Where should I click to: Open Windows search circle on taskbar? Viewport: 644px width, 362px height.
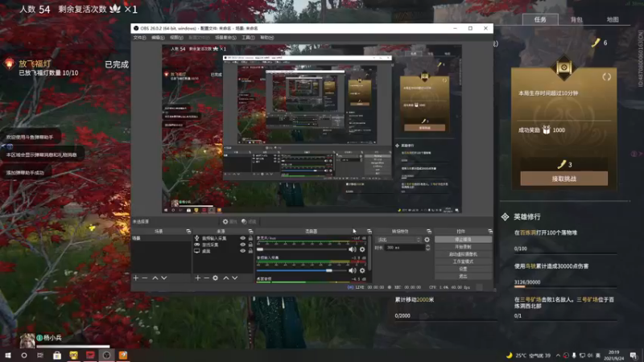24,355
